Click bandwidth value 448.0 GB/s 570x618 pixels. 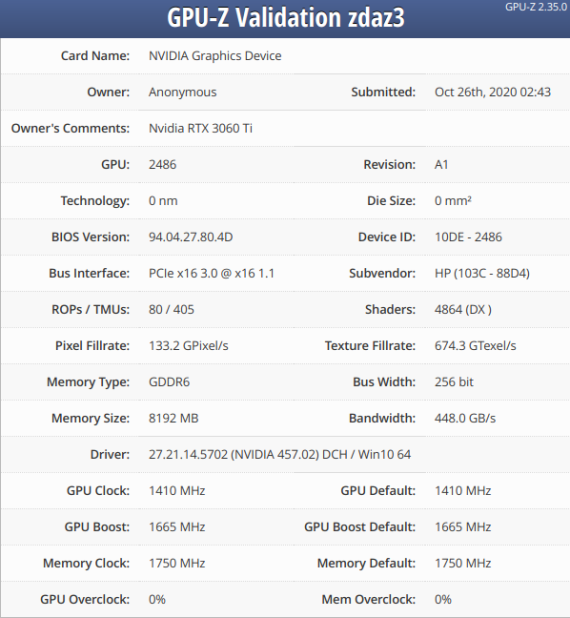[x=465, y=419]
